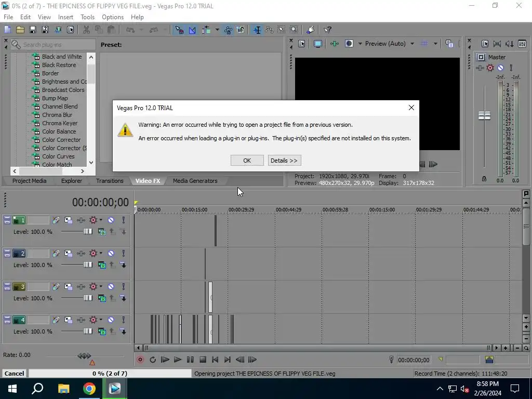
Task: Adjust the Master volume fader
Action: tap(484, 116)
